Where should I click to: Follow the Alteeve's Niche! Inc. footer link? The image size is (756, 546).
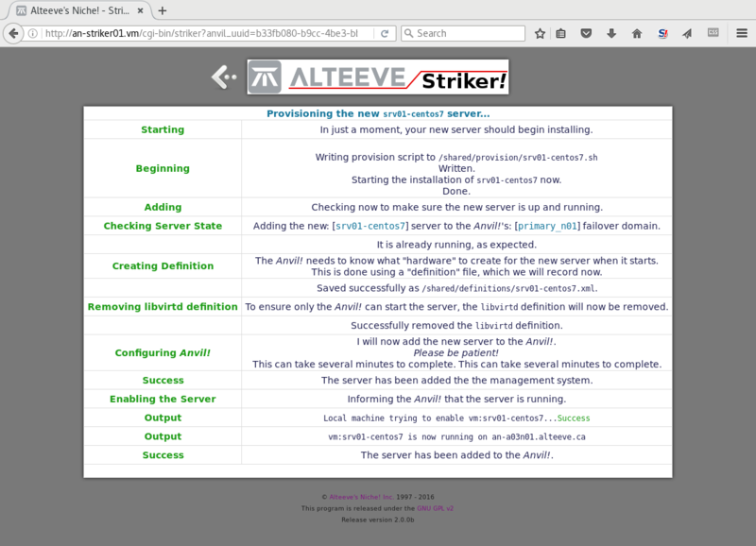coord(362,497)
